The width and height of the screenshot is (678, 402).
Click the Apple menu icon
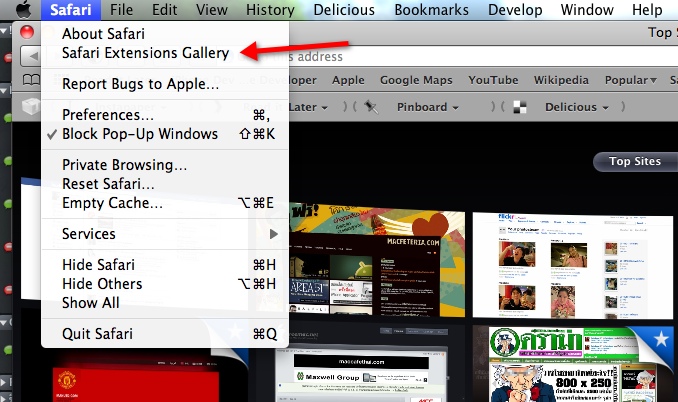(x=21, y=10)
